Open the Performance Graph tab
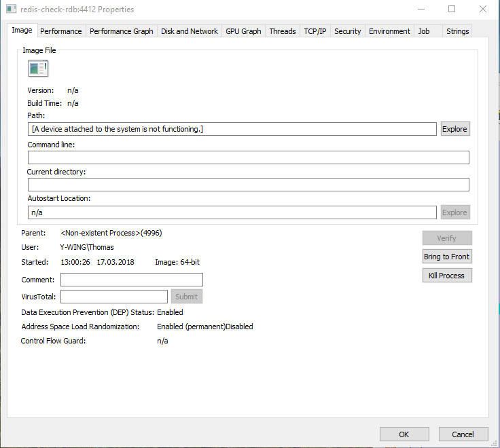The image size is (500, 448). pyautogui.click(x=122, y=31)
